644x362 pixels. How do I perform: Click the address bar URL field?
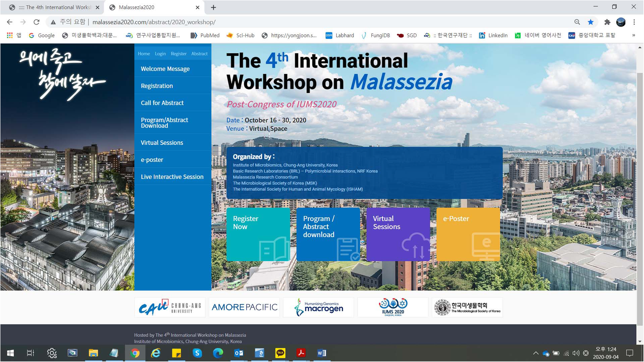311,22
